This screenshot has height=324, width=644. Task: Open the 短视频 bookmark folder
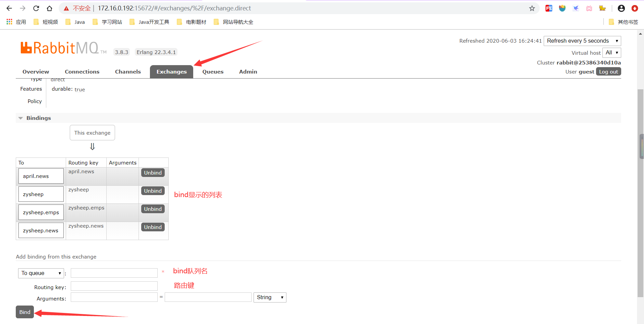pos(46,22)
